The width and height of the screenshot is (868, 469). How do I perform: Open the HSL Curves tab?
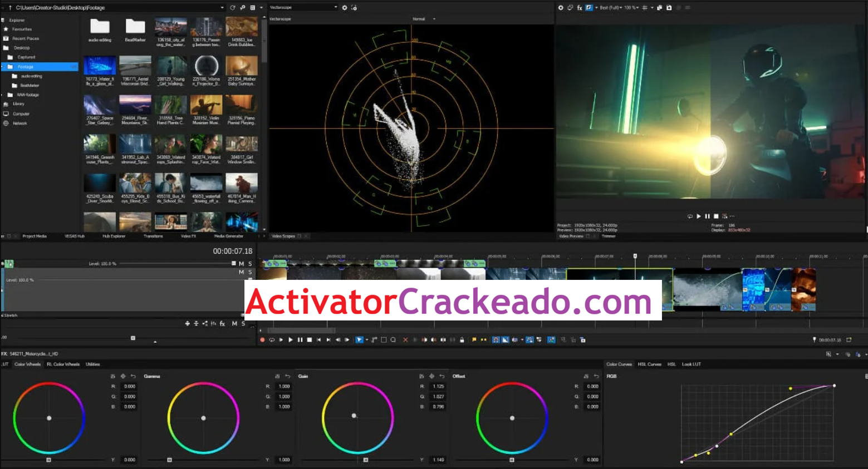(649, 364)
